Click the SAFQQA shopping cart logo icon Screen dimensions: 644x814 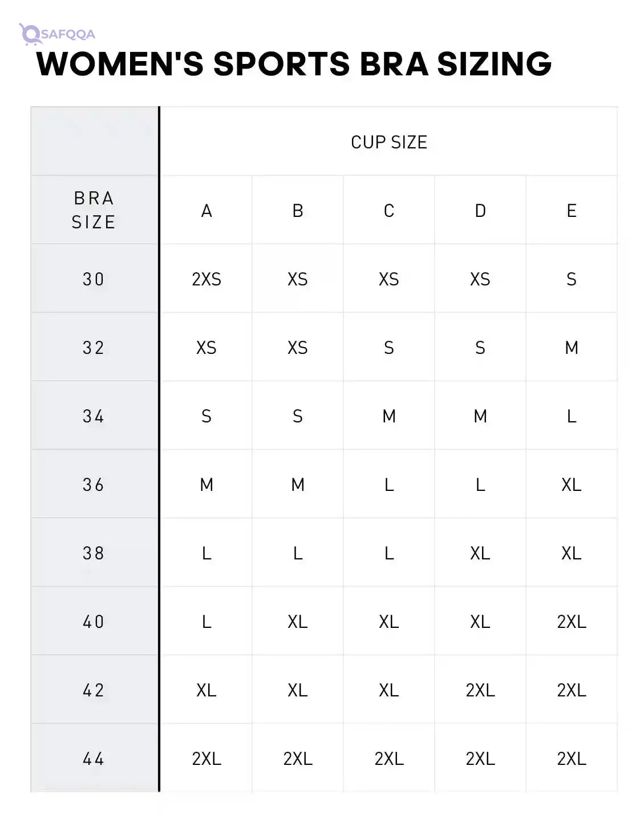click(30, 34)
